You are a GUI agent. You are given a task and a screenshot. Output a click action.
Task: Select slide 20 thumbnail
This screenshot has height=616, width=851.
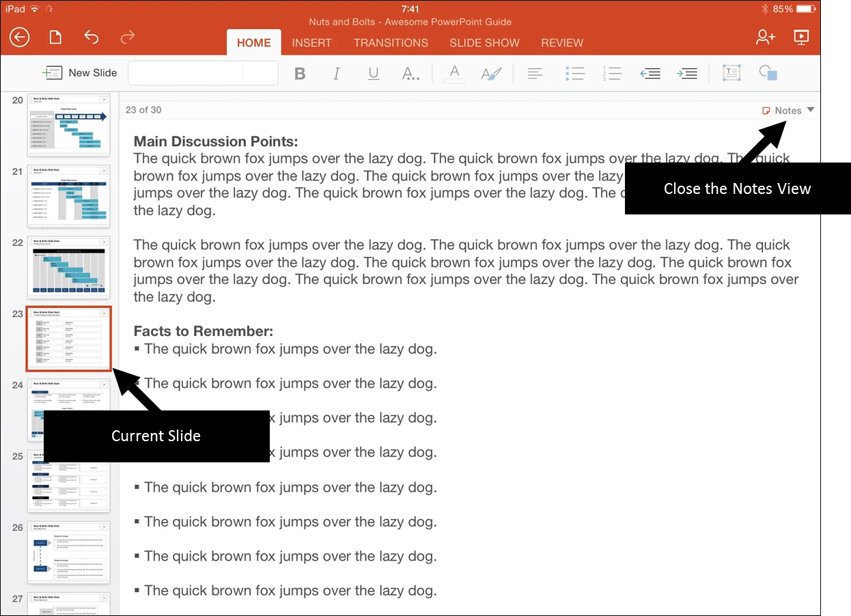click(68, 126)
